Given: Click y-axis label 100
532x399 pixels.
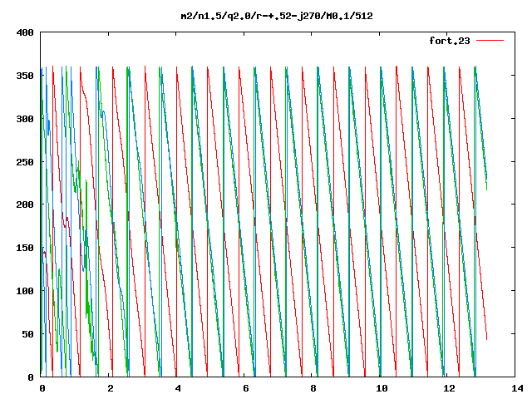Looking at the screenshot, I should tap(25, 291).
